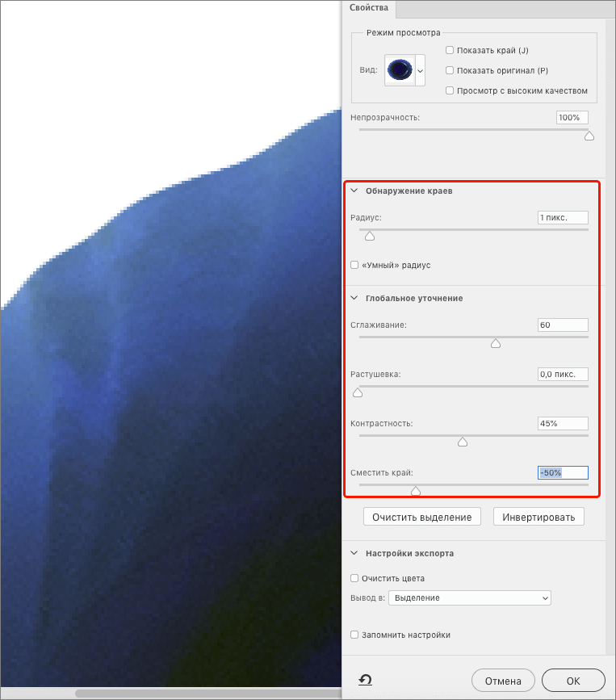Image resolution: width=616 pixels, height=700 pixels.
Task: Click the Растушевка slider handle
Action: 358,392
